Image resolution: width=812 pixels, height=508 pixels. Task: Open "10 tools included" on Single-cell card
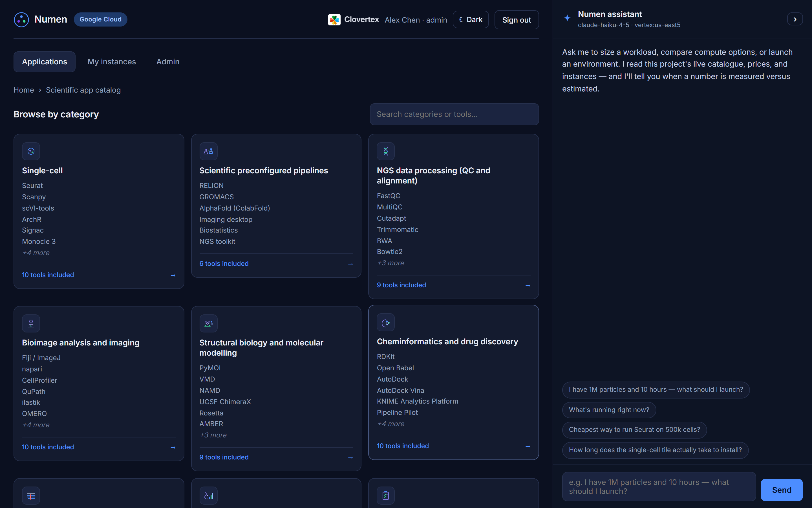pos(48,275)
